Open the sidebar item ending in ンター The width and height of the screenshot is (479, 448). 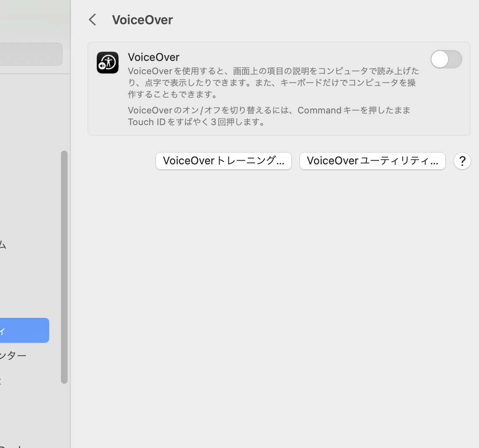(13, 355)
